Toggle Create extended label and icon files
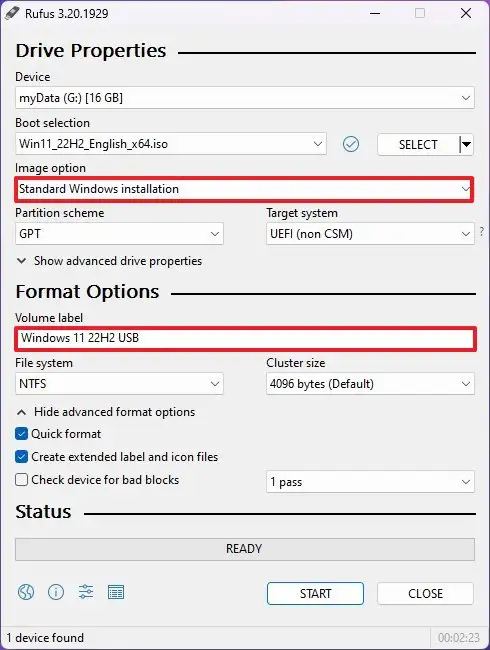This screenshot has height=650, width=490. pos(21,457)
